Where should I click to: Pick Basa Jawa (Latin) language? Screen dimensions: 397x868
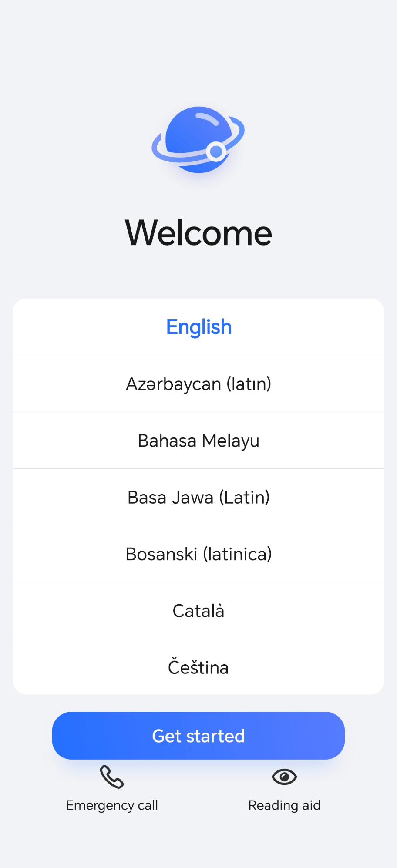coord(198,497)
